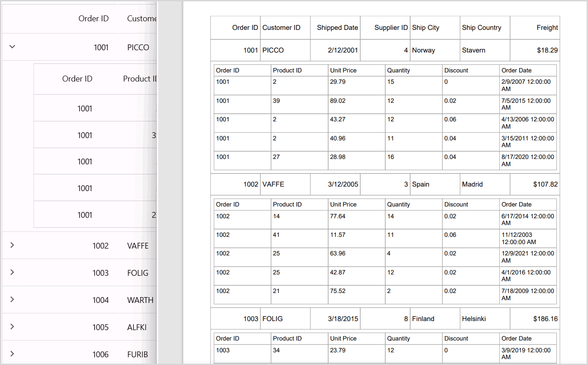Collapse the expanded row for order 1001
Viewport: 588px width, 365px height.
coord(12,47)
